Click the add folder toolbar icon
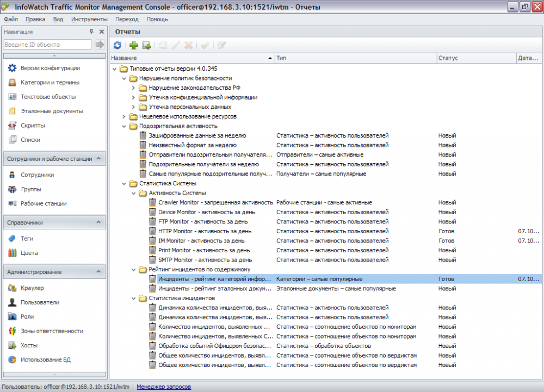Image resolution: width=544 pixels, height=392 pixels. [146, 46]
